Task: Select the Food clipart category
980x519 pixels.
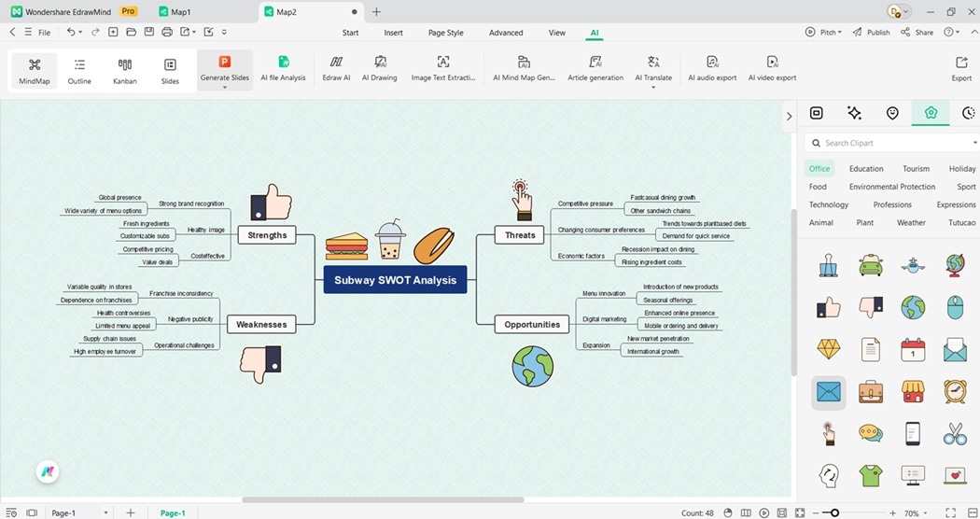Action: click(818, 187)
